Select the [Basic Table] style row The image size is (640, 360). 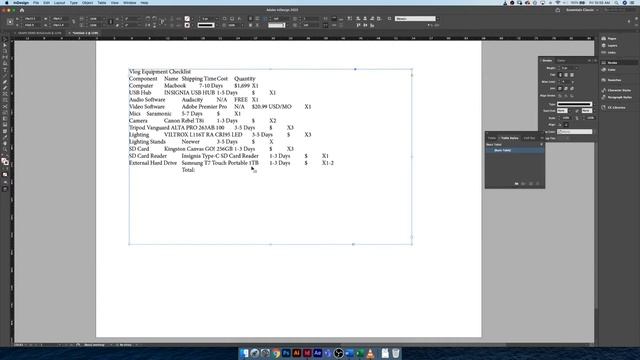point(515,150)
